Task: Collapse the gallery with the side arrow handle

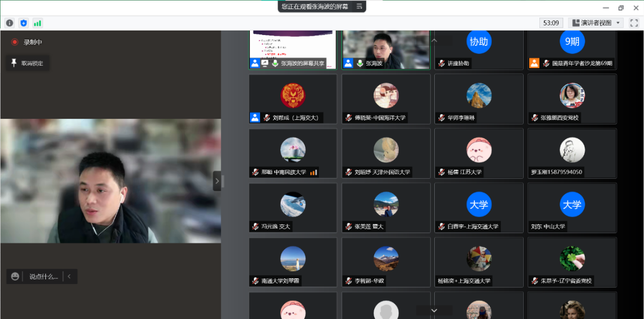Action: pyautogui.click(x=217, y=181)
